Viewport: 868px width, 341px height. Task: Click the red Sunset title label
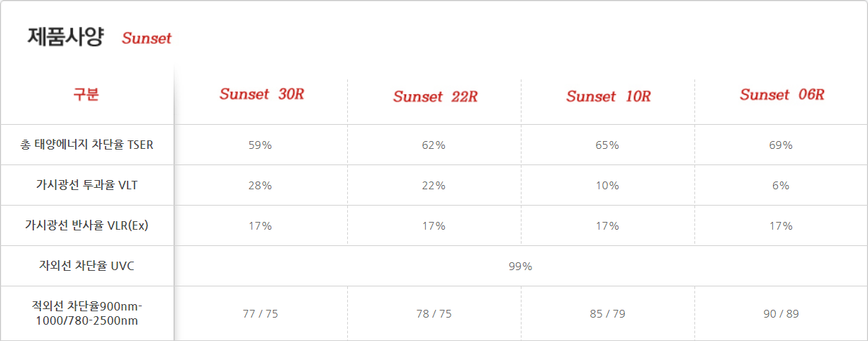(x=147, y=38)
